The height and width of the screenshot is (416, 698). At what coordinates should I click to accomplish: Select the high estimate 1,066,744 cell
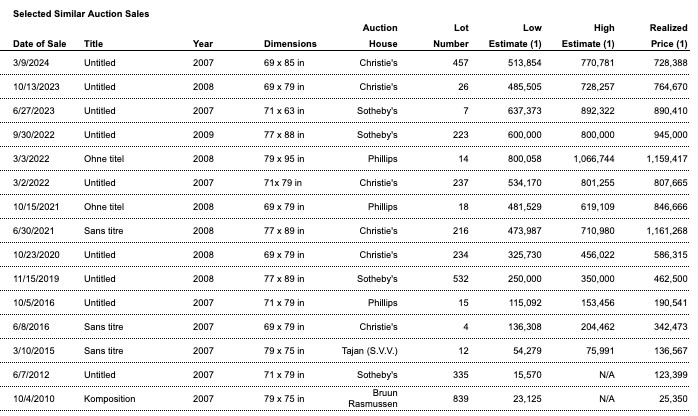[589, 158]
